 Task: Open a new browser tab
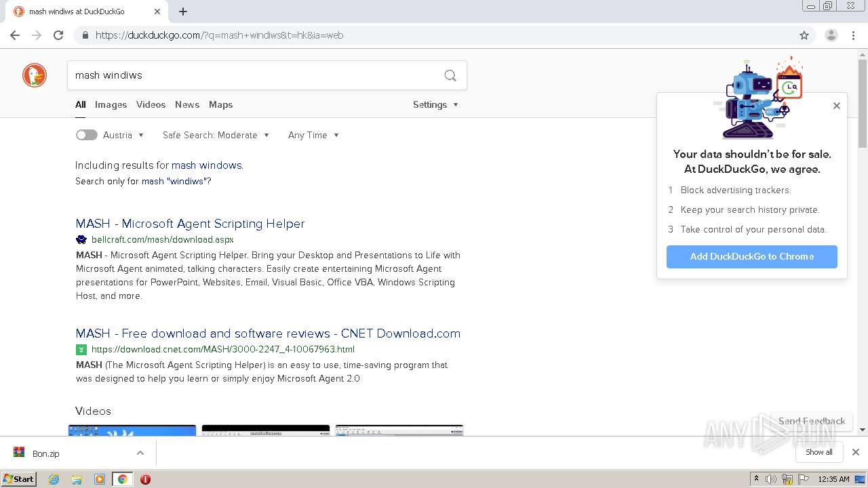tap(183, 12)
